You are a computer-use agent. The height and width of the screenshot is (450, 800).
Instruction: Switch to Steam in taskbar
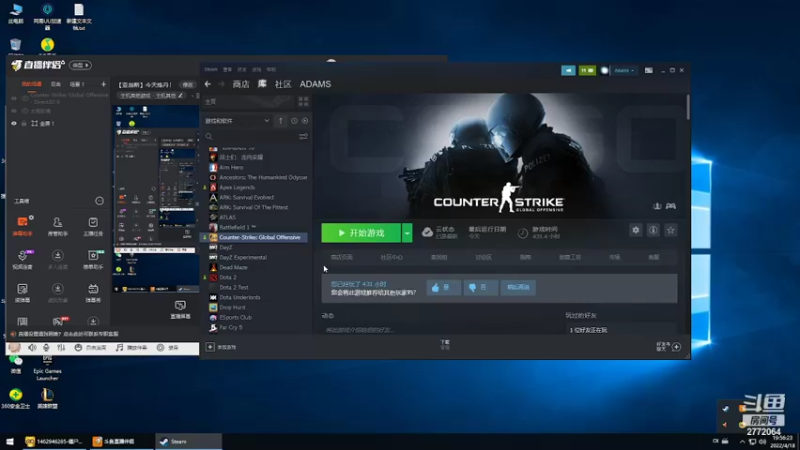point(188,441)
